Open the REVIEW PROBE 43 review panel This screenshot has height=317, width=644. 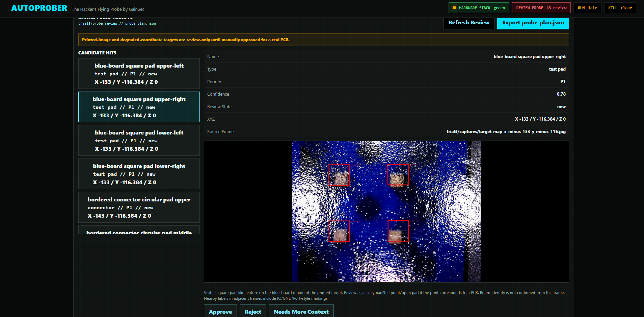click(541, 7)
